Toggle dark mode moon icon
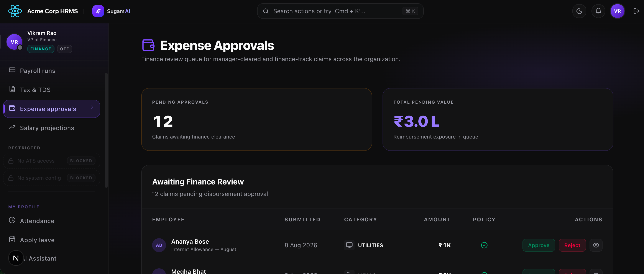This screenshot has height=274, width=644. coord(579,11)
